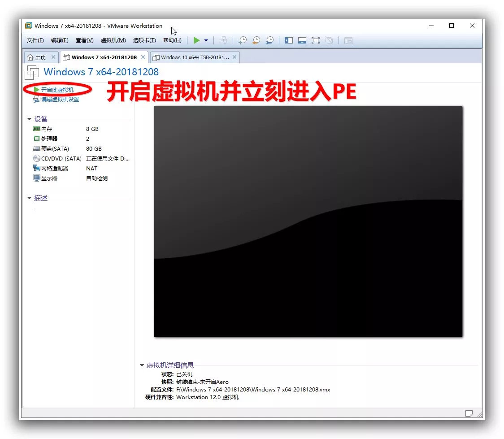Close the Windows 10 x64-LTSB tab
This screenshot has width=504, height=439.
(x=235, y=57)
